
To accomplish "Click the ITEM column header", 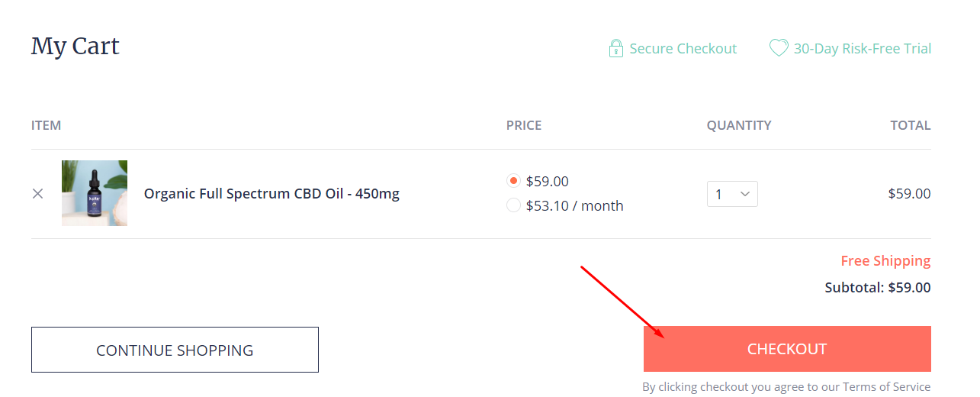I will point(47,125).
